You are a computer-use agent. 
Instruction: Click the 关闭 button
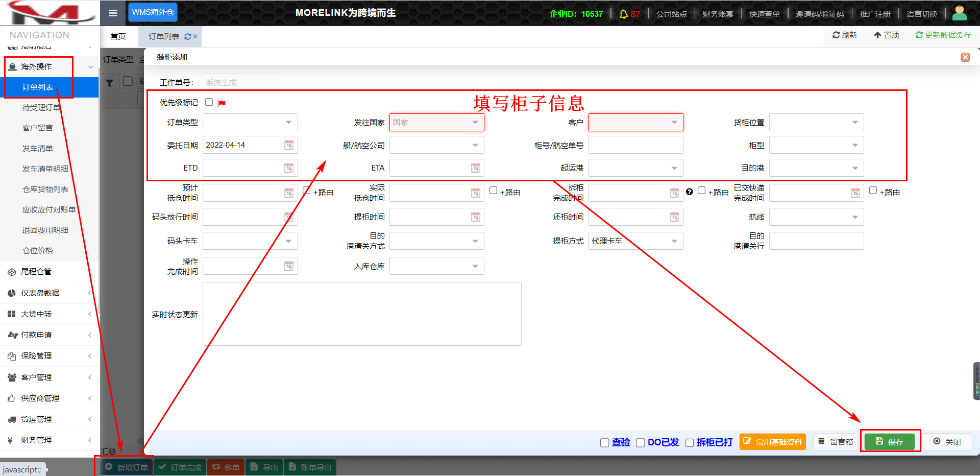point(947,442)
